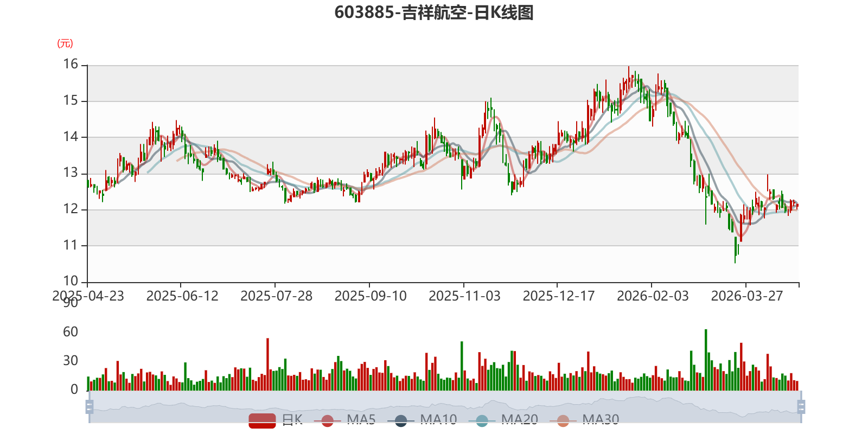The height and width of the screenshot is (434, 868).
Task: Click the (元) unit label
Action: (65, 43)
